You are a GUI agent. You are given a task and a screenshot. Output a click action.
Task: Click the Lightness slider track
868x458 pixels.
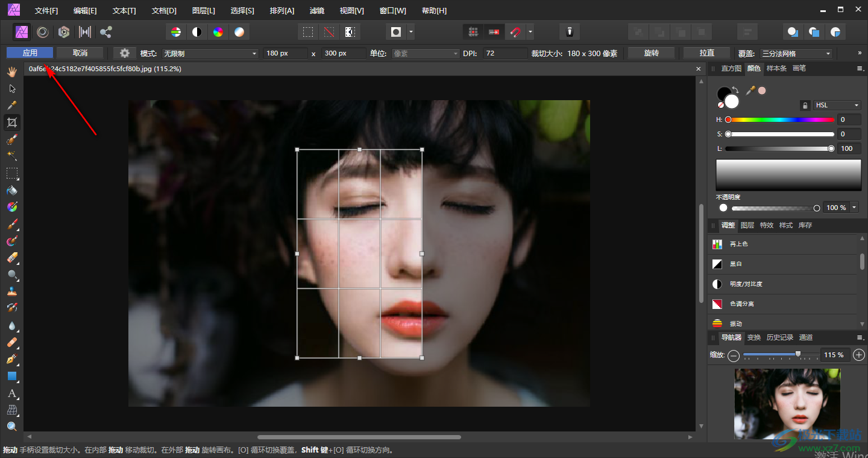[x=781, y=148]
